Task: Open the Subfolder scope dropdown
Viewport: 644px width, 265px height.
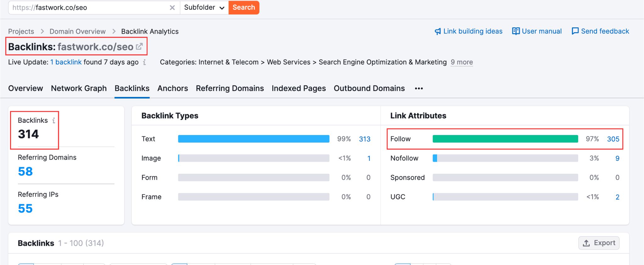Action: pyautogui.click(x=204, y=8)
